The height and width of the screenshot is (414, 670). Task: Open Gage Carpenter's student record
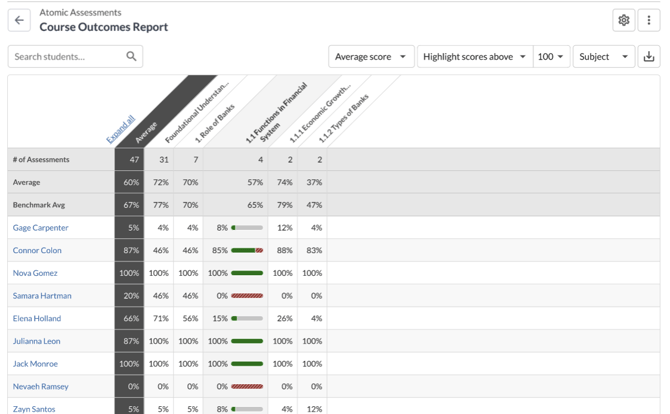point(41,228)
